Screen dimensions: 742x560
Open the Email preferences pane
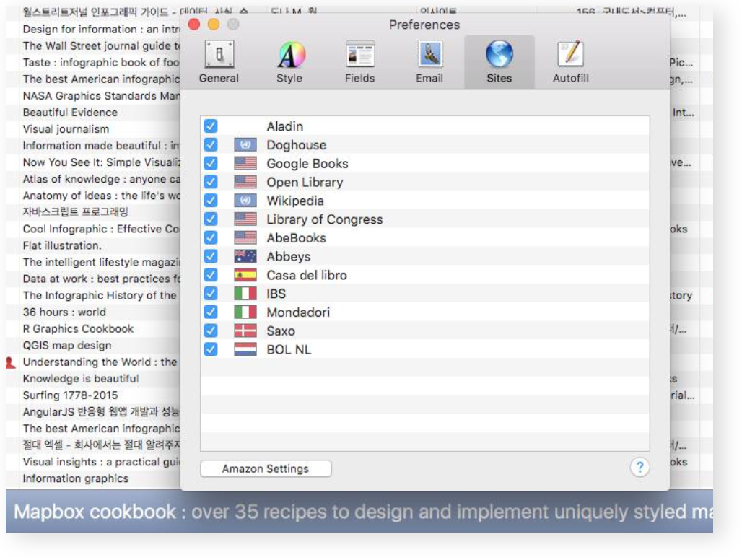coord(429,62)
